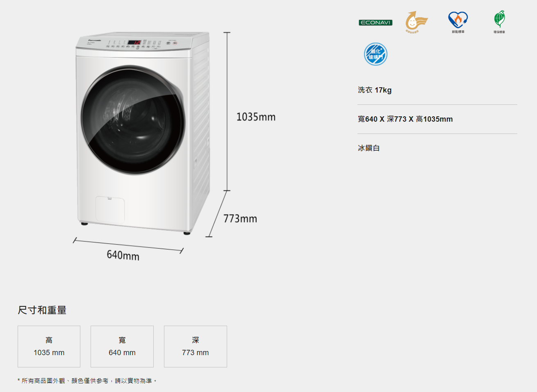Screen dimensions: 537x392
Task: Select the 640mm width label in diagram
Action: click(123, 255)
